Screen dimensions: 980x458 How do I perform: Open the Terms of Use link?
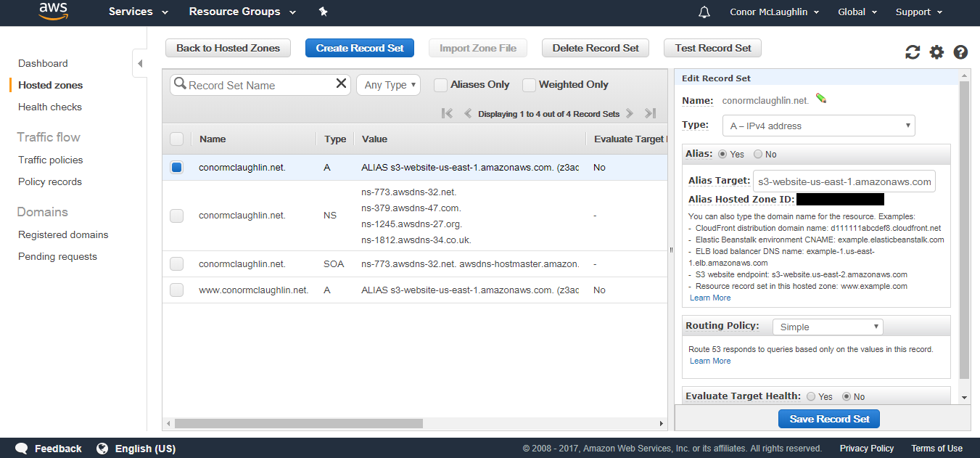pos(936,449)
